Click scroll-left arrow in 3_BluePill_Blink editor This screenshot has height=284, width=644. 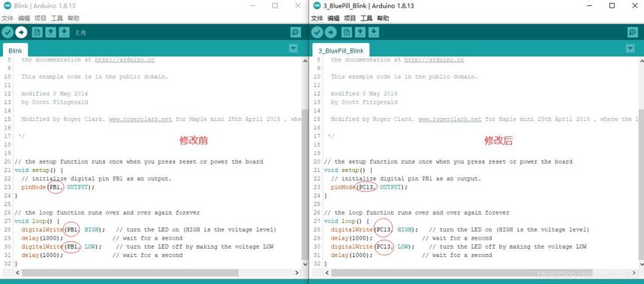click(327, 273)
